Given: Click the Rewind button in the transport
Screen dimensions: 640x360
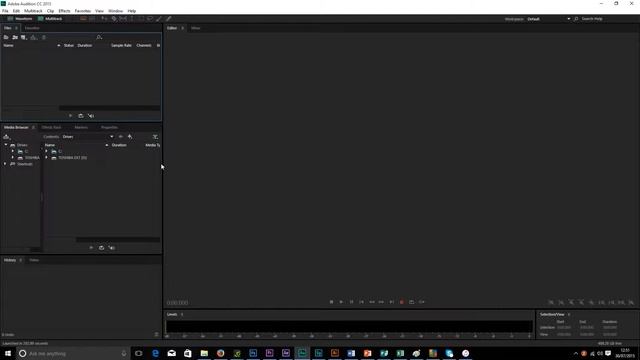Looking at the screenshot, I should [371, 302].
